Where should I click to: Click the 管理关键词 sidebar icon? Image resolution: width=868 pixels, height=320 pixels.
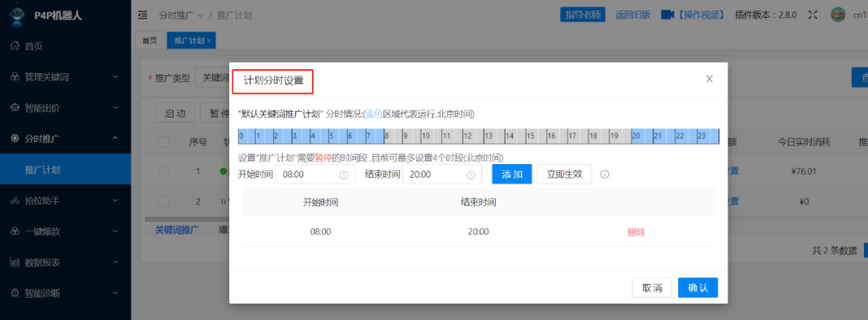click(15, 77)
